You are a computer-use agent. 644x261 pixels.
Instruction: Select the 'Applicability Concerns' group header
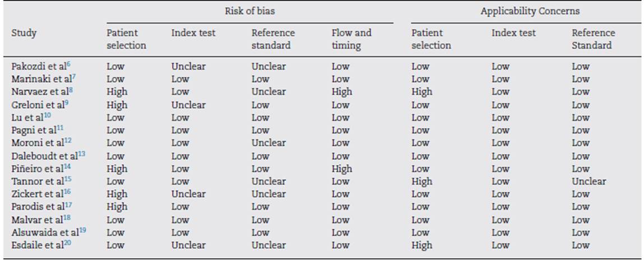coord(530,11)
